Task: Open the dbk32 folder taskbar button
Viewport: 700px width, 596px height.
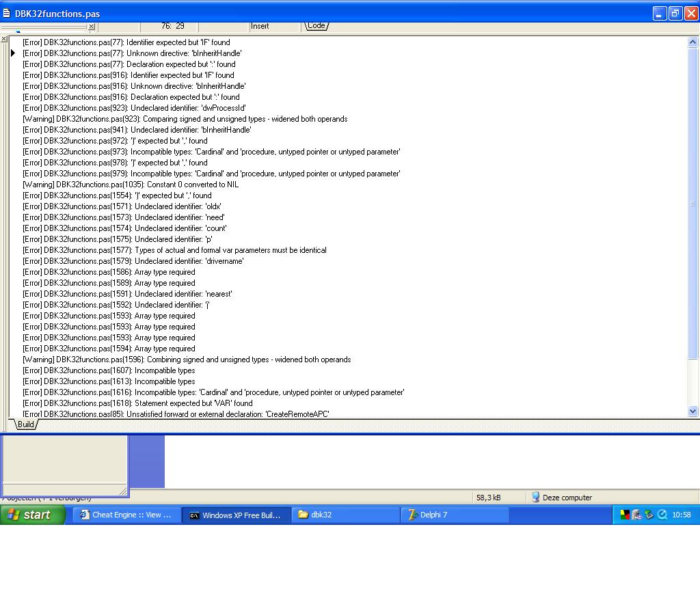Action: (345, 515)
